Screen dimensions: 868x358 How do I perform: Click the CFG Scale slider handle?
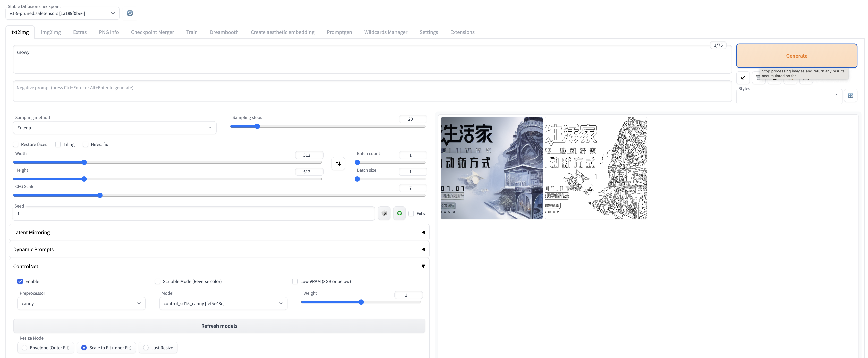pos(100,195)
